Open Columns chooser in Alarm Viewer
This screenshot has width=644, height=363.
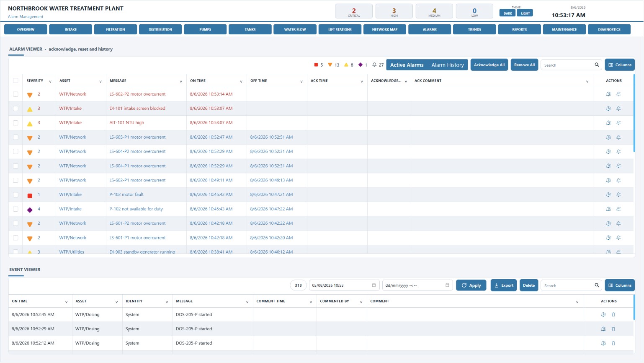click(x=620, y=65)
